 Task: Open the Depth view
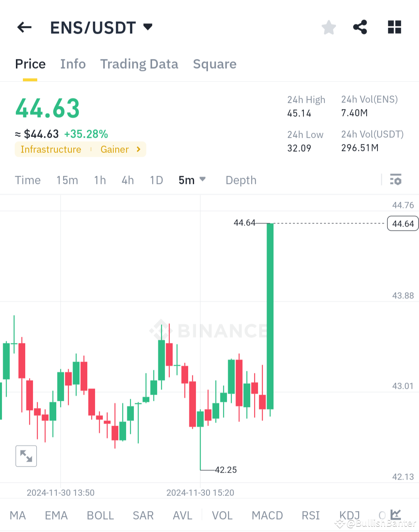coord(241,180)
